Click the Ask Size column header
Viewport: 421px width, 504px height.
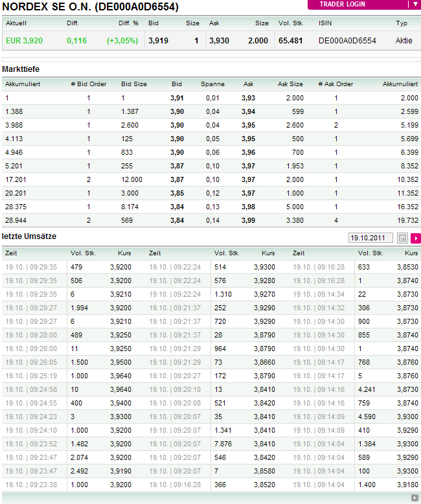pos(290,84)
